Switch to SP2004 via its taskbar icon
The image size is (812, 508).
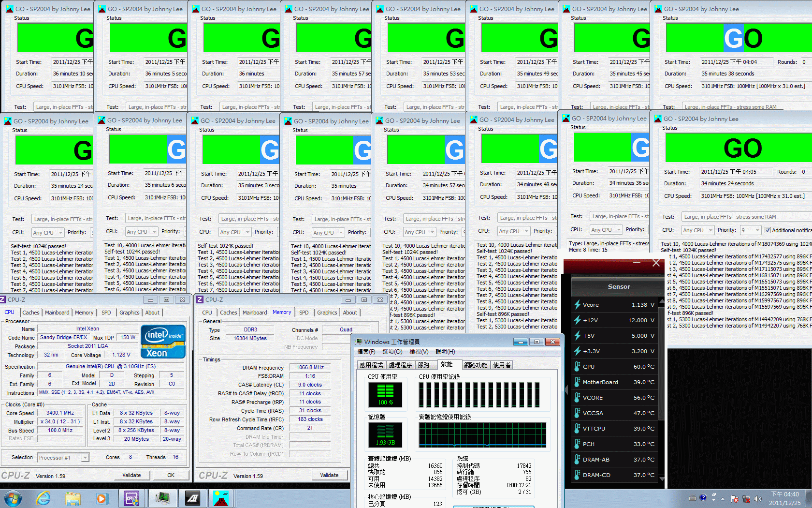[x=221, y=498]
